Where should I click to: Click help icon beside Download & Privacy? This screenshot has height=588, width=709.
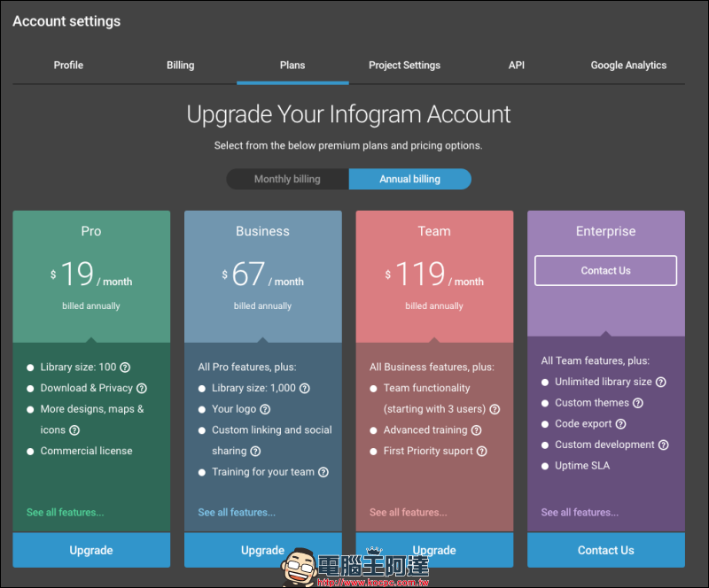[142, 388]
